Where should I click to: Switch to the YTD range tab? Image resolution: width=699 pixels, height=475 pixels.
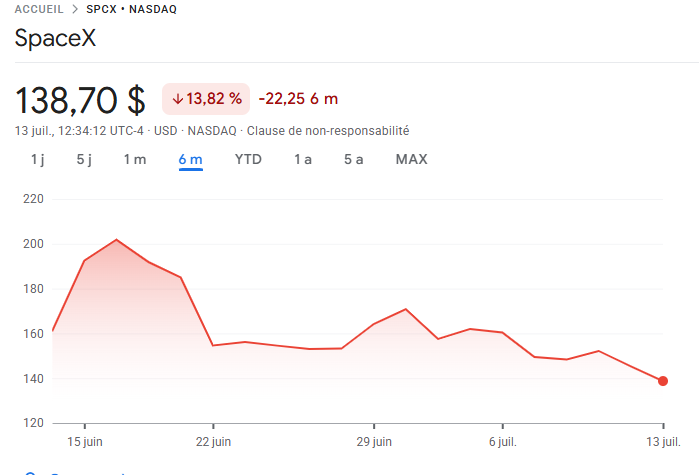[x=248, y=159]
